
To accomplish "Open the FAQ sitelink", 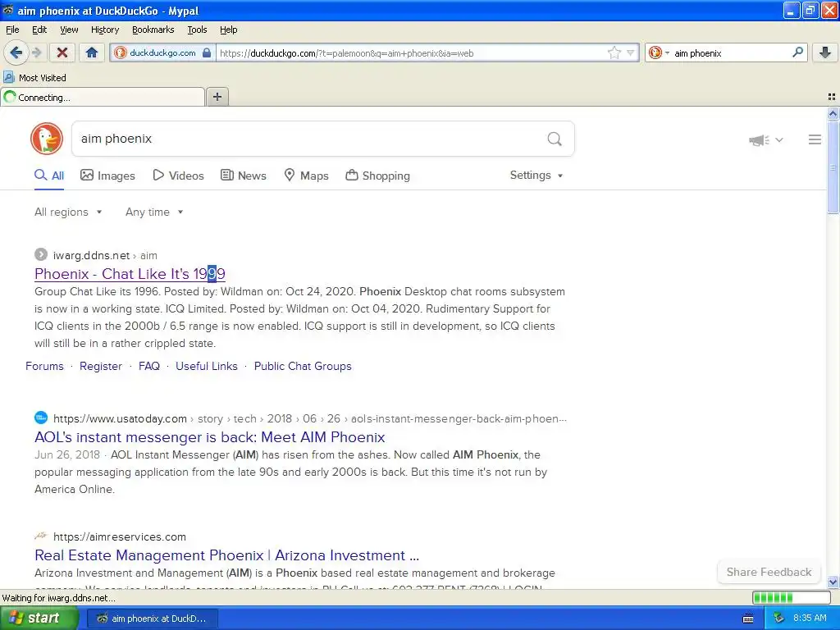I will [x=149, y=366].
